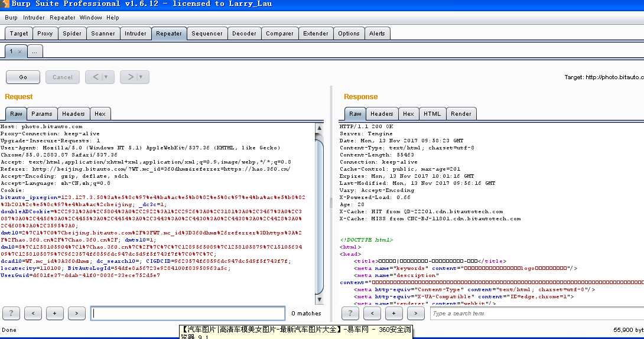Open the response Headers tab
This screenshot has width=644, height=339.
coord(382,113)
